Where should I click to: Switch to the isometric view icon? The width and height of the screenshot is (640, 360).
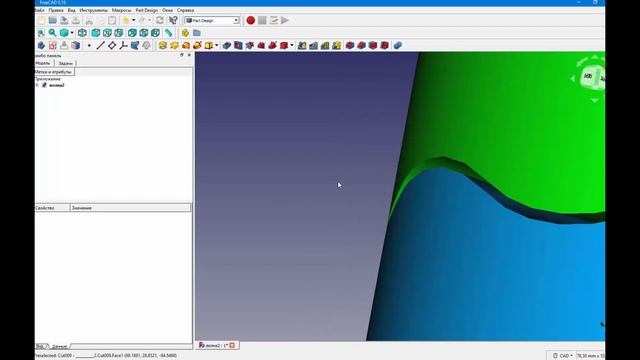[x=82, y=33]
